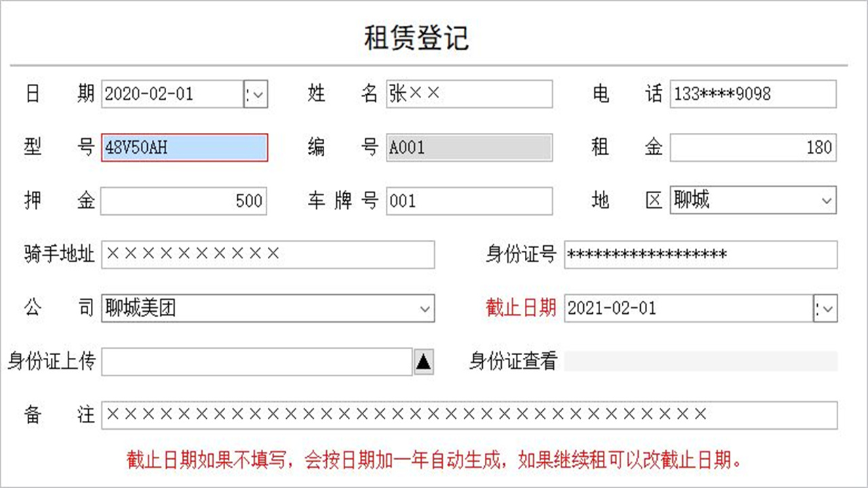The width and height of the screenshot is (868, 488).
Task: Click the grayed 编号 number field A001
Action: 470,147
